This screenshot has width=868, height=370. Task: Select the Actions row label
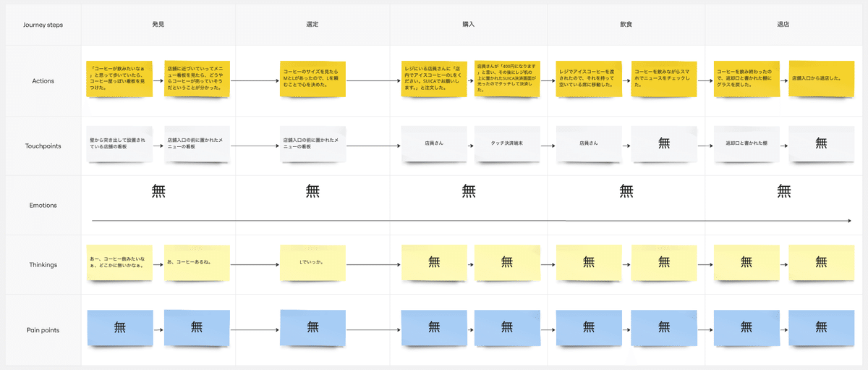43,81
